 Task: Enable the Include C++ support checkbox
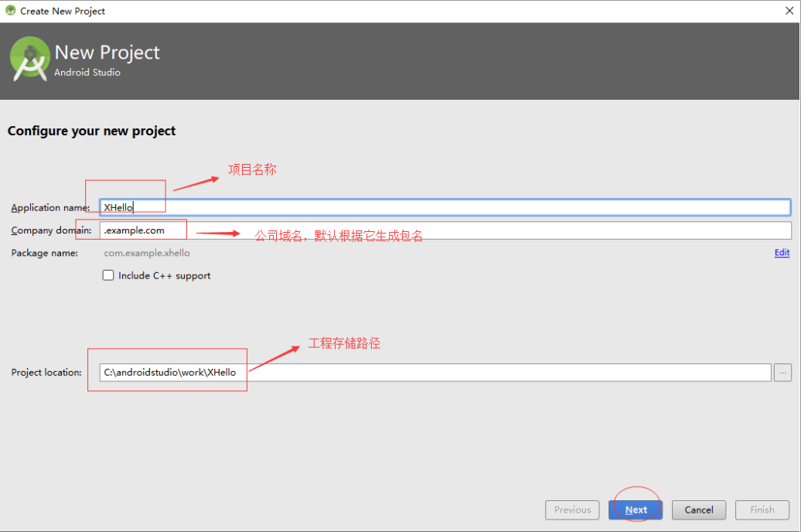[x=107, y=275]
